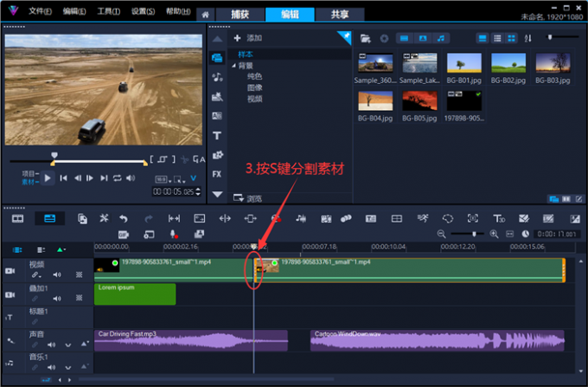Toggle repeat playback in the preview
The width and height of the screenshot is (588, 387).
click(x=117, y=177)
